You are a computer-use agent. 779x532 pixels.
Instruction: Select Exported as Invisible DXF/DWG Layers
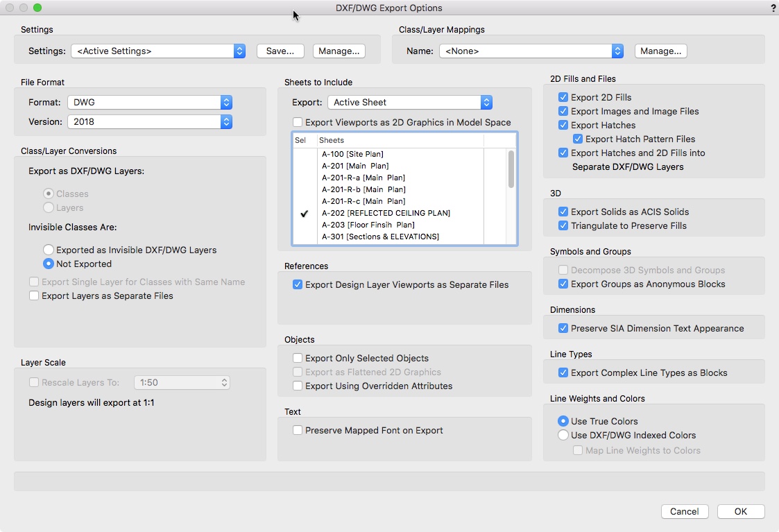pyautogui.click(x=49, y=250)
